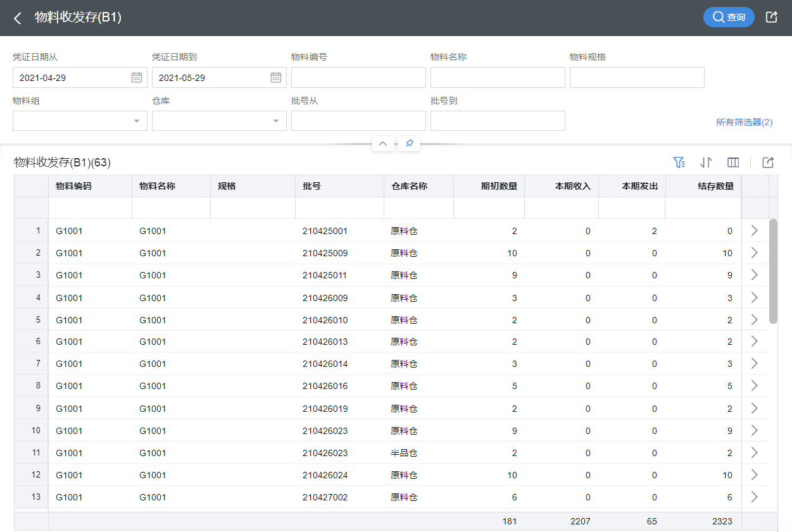Focus the 物料编号 input field

point(358,77)
